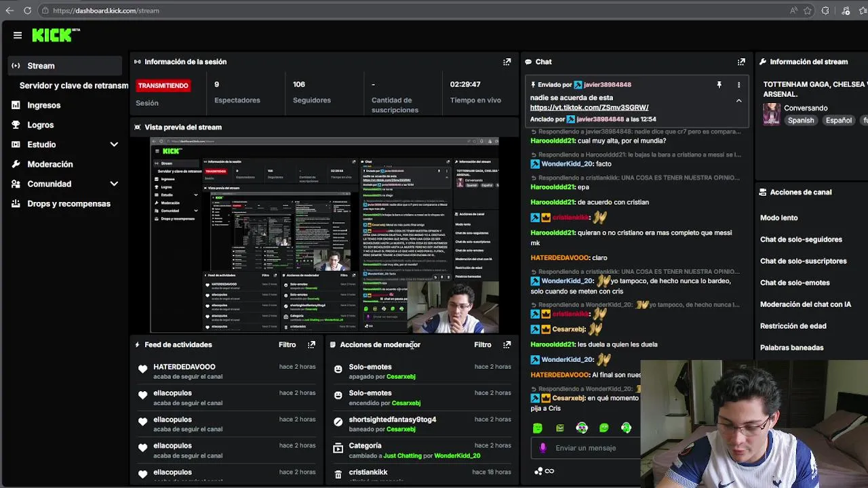Open browser extensions puzzle icon
This screenshot has width=868, height=488.
[825, 10]
